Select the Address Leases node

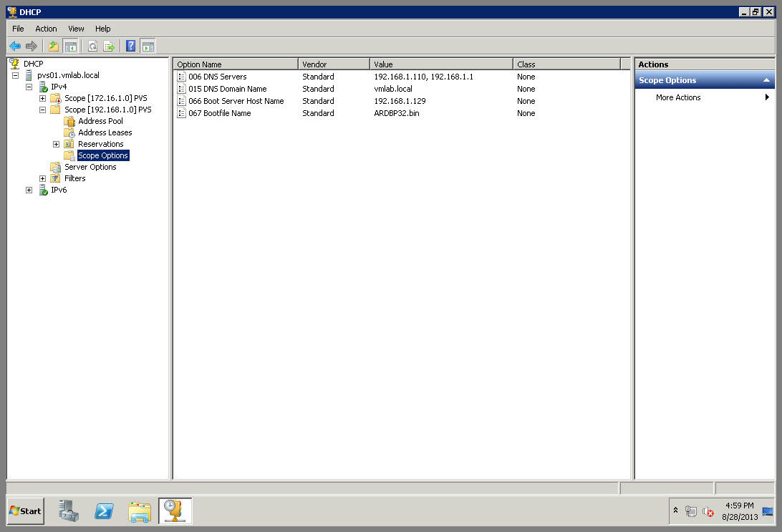point(105,132)
